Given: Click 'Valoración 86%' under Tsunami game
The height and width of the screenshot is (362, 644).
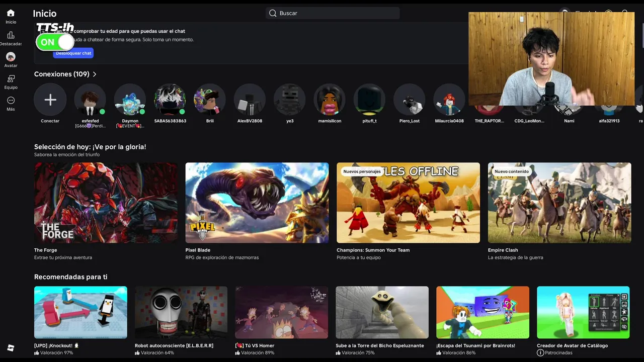Looking at the screenshot, I should (x=459, y=353).
